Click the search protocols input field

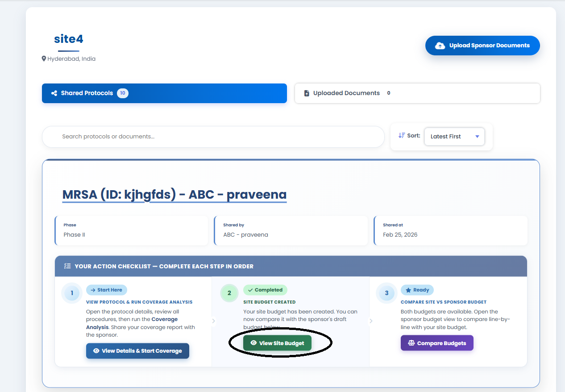[x=213, y=137]
